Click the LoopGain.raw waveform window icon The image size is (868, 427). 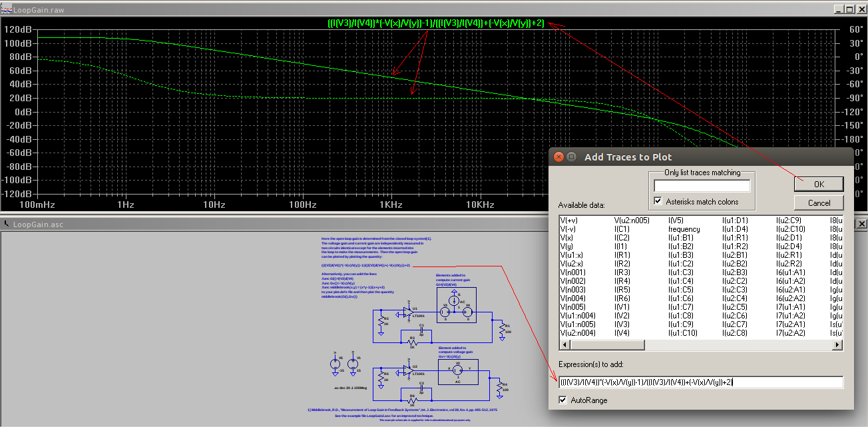[6, 9]
